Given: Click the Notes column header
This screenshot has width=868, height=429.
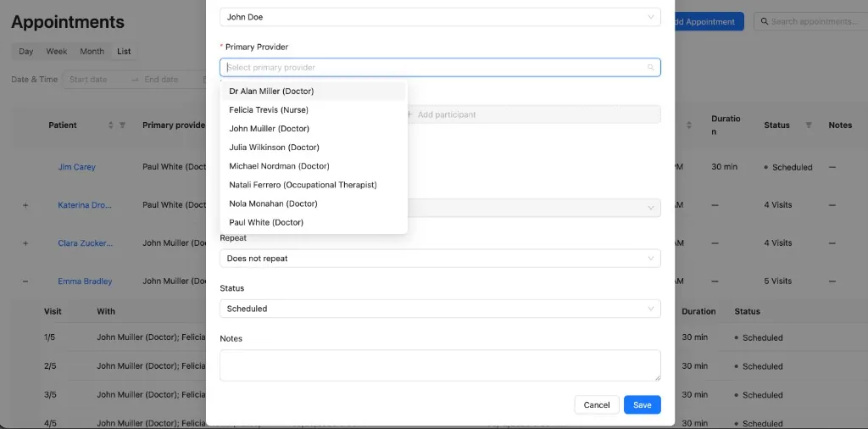Looking at the screenshot, I should (x=840, y=125).
